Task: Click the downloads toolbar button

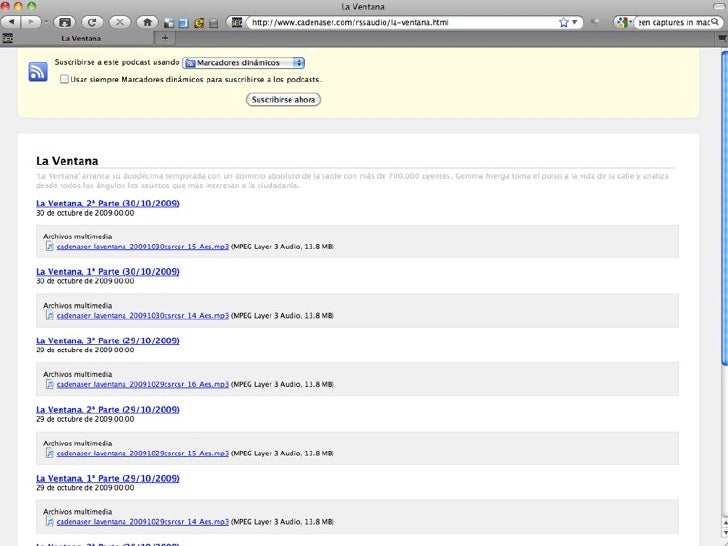Action: pos(65,22)
